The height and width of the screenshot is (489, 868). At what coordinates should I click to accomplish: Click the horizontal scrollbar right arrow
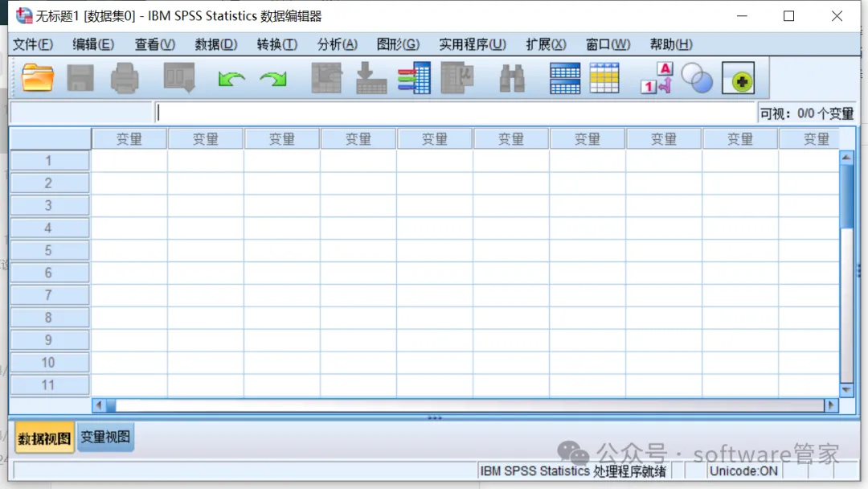831,405
